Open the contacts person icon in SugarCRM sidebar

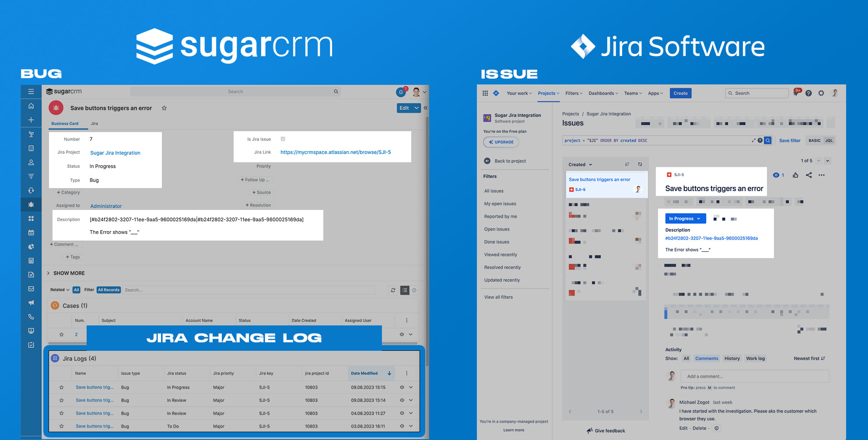click(31, 162)
